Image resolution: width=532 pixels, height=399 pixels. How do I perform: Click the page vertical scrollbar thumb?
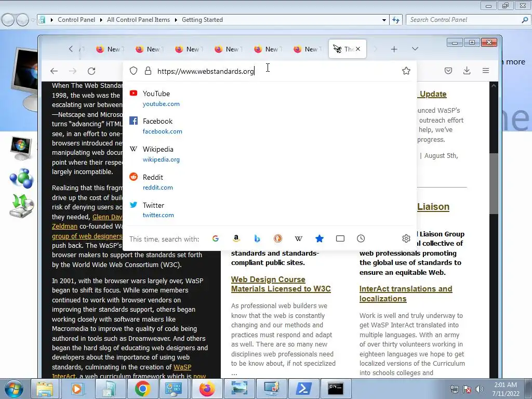[x=494, y=183]
